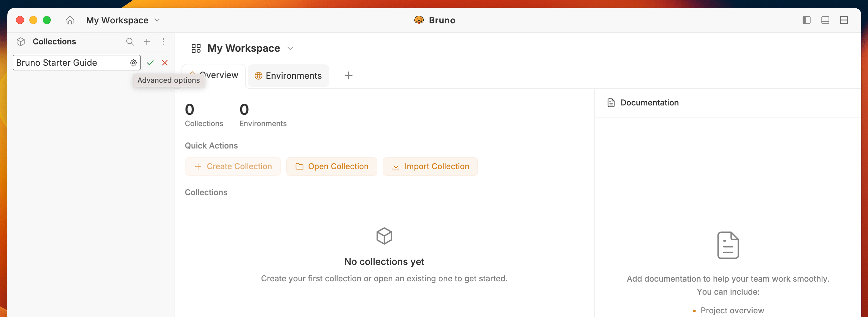Add a new tab with plus button

point(348,75)
